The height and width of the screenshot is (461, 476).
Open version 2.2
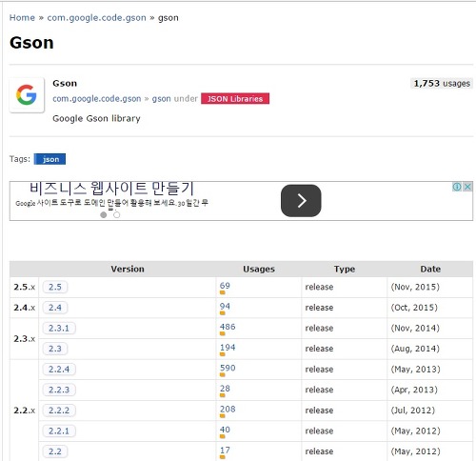(55, 451)
